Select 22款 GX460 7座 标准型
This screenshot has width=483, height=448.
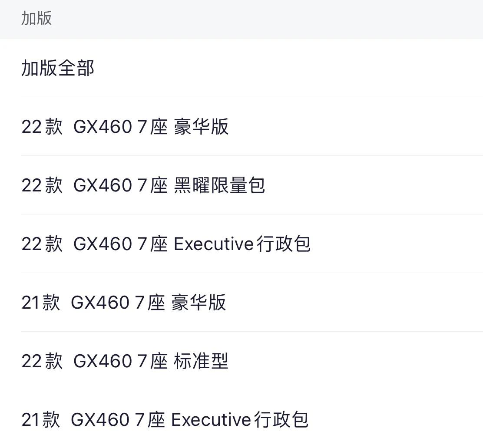click(x=125, y=361)
